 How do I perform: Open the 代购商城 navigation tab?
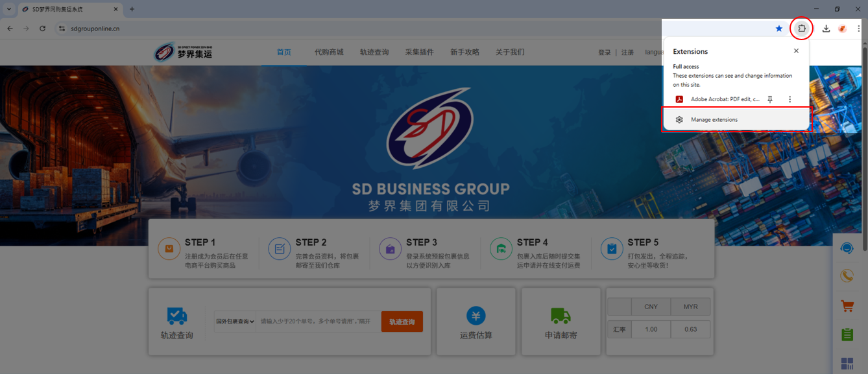(x=329, y=53)
